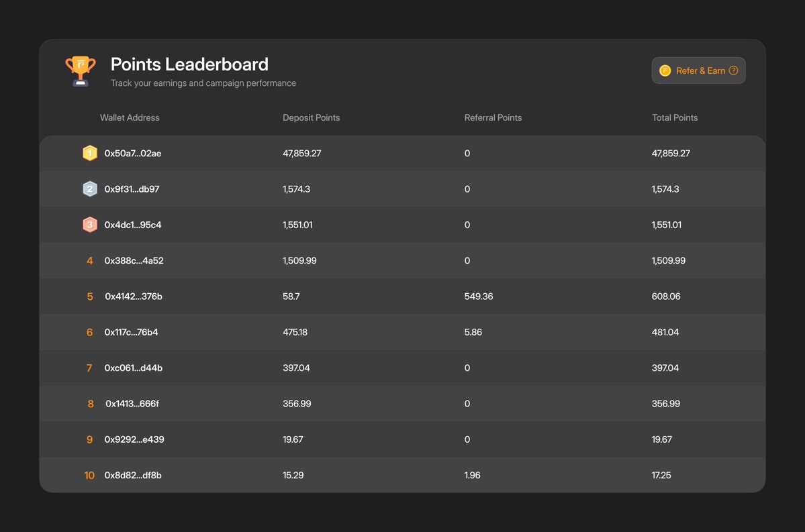This screenshot has width=805, height=532.
Task: Open the Refer & Earn button
Action: pyautogui.click(x=698, y=70)
